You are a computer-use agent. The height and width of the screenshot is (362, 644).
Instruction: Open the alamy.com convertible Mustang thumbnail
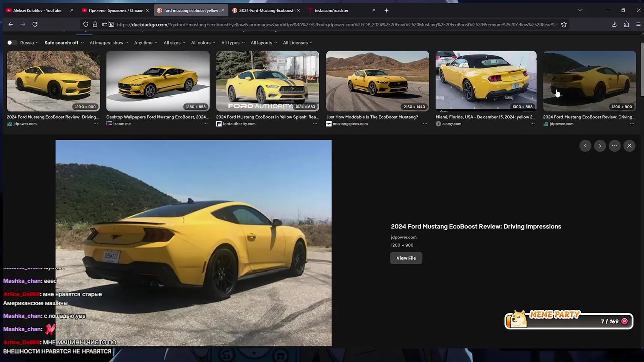[x=486, y=81]
